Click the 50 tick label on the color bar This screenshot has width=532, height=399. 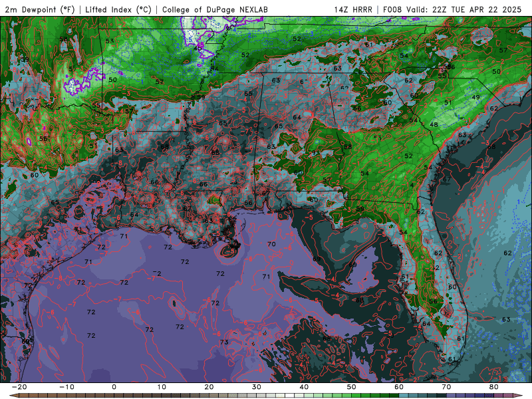tap(352, 387)
